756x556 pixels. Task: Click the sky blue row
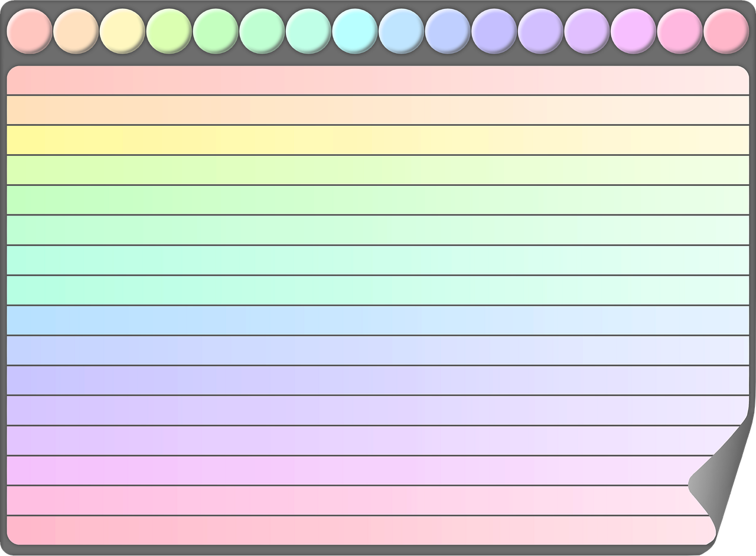[x=378, y=320]
